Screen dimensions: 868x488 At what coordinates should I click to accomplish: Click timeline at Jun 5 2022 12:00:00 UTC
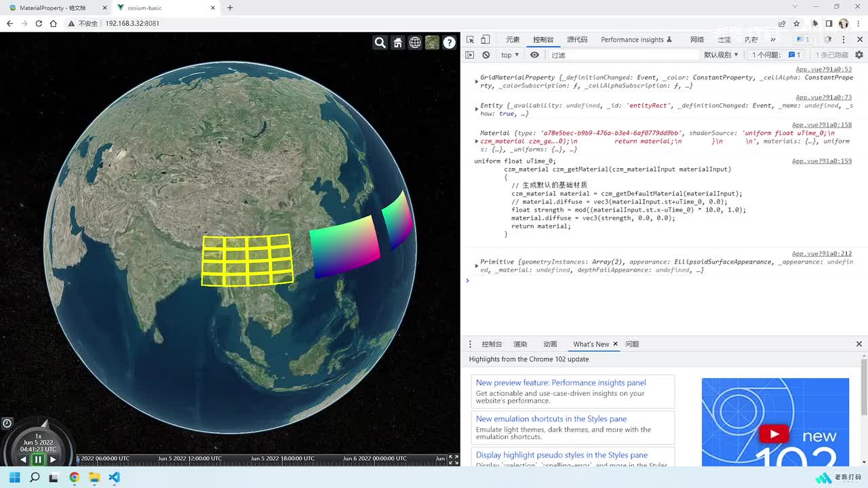190,459
